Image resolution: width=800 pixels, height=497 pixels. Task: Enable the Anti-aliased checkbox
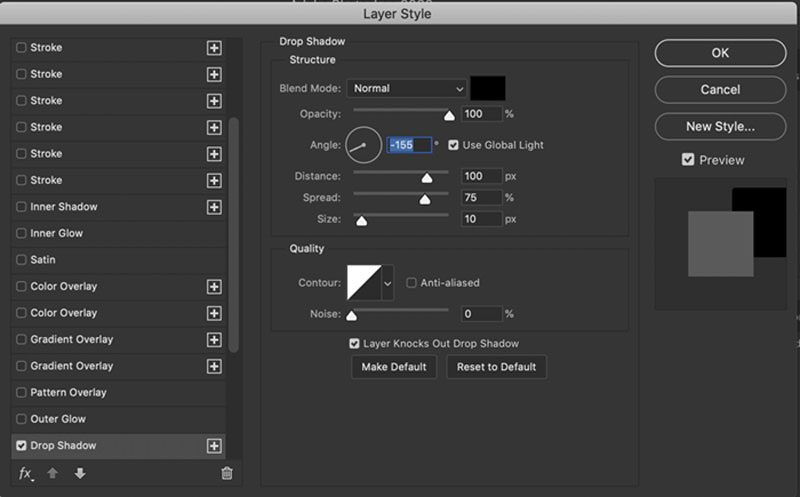tap(412, 283)
